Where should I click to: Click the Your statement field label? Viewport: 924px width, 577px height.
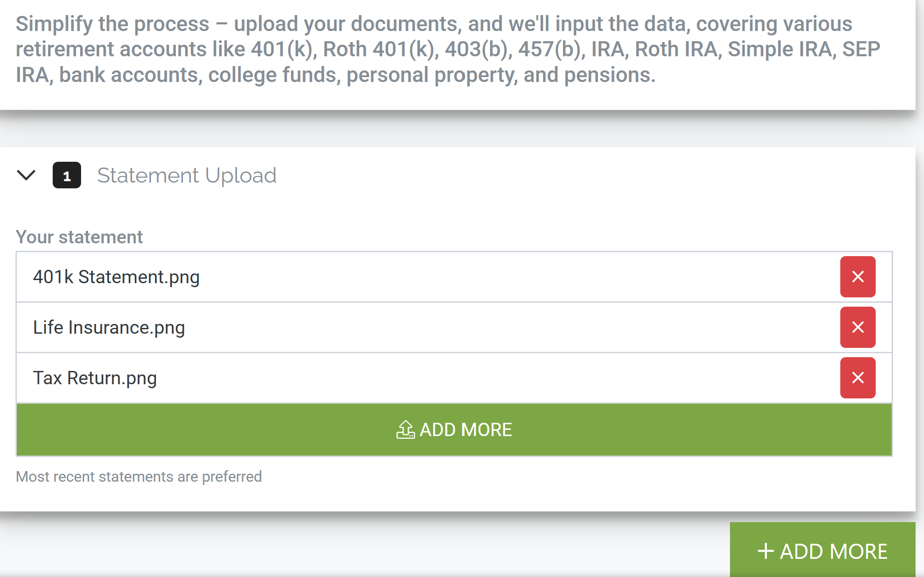click(x=79, y=237)
